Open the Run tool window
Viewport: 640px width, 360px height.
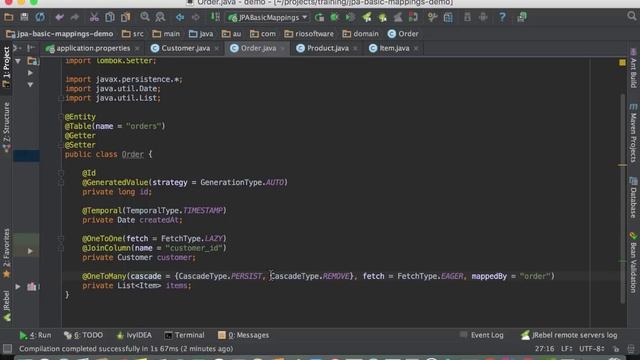coord(36,336)
